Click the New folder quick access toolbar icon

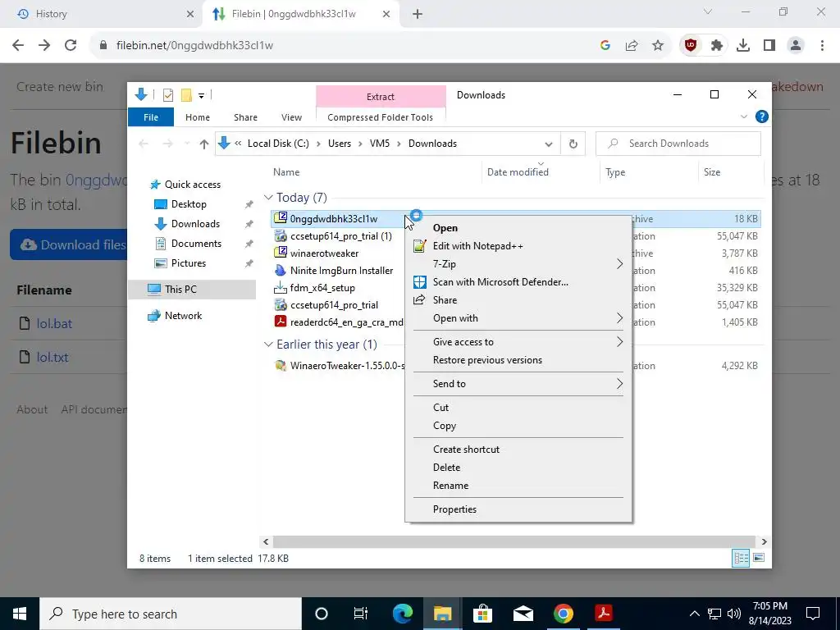[186, 95]
